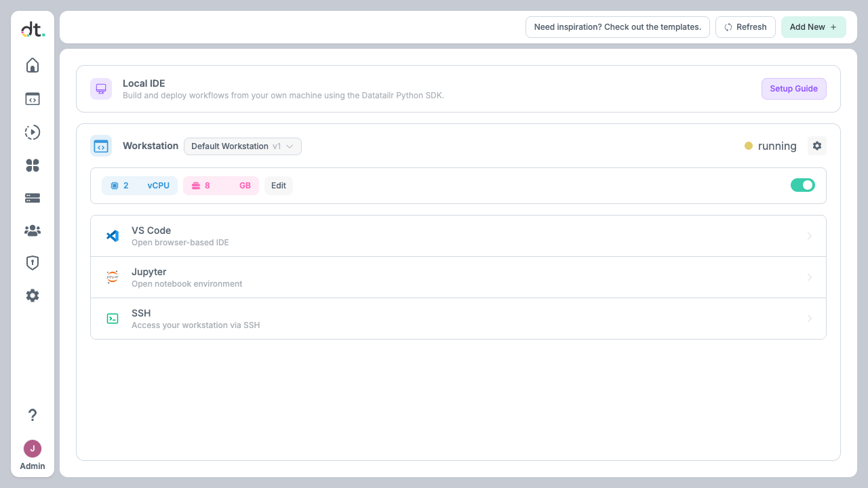Viewport: 868px width, 488px height.
Task: Open the templates inspiration link
Action: [x=616, y=26]
